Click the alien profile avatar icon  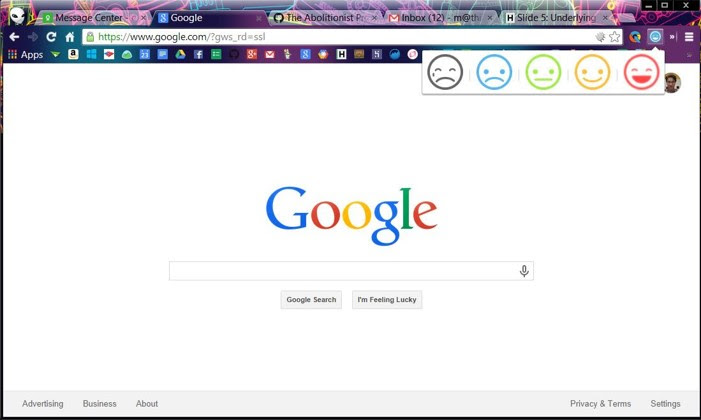tap(18, 16)
